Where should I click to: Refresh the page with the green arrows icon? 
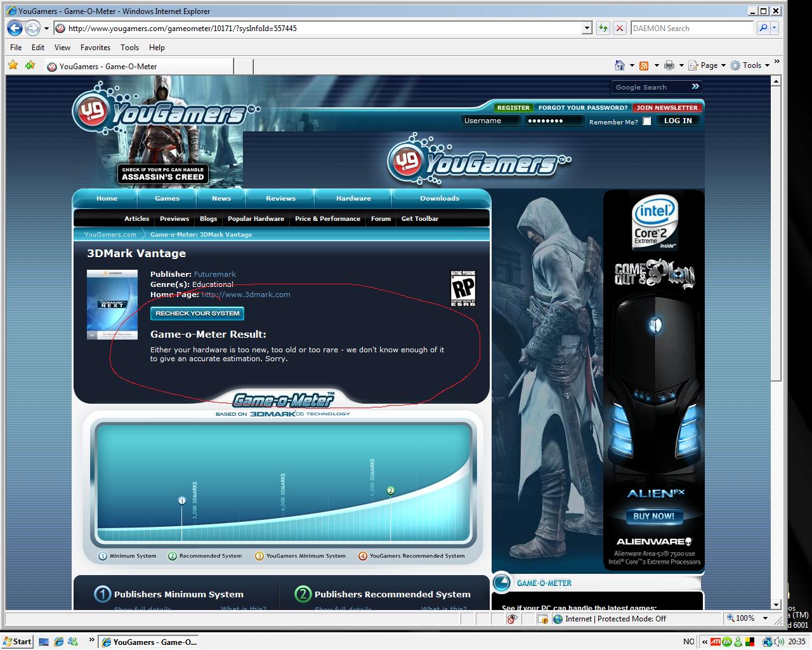603,28
